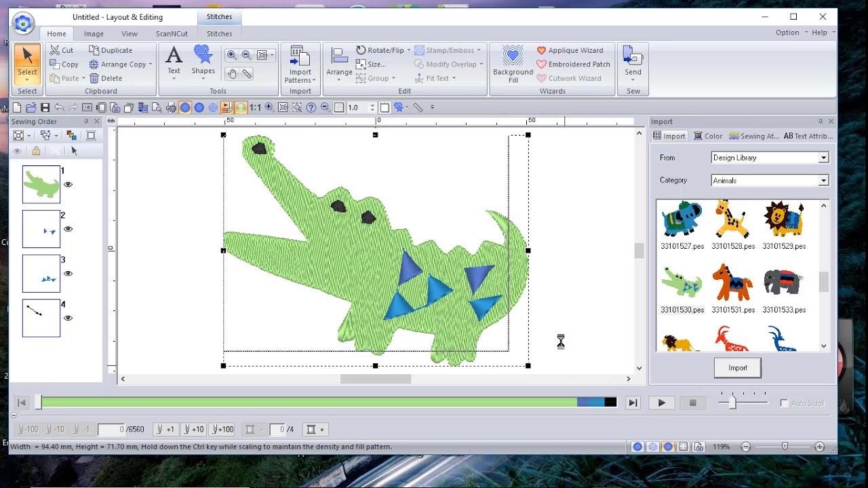
Task: Click the Duplicate command
Action: (111, 50)
